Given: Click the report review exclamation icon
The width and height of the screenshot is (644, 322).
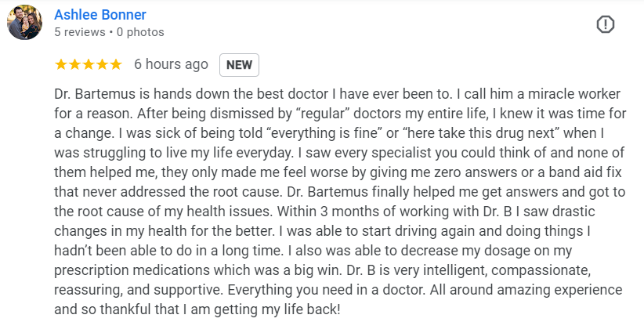Looking at the screenshot, I should pyautogui.click(x=605, y=24).
